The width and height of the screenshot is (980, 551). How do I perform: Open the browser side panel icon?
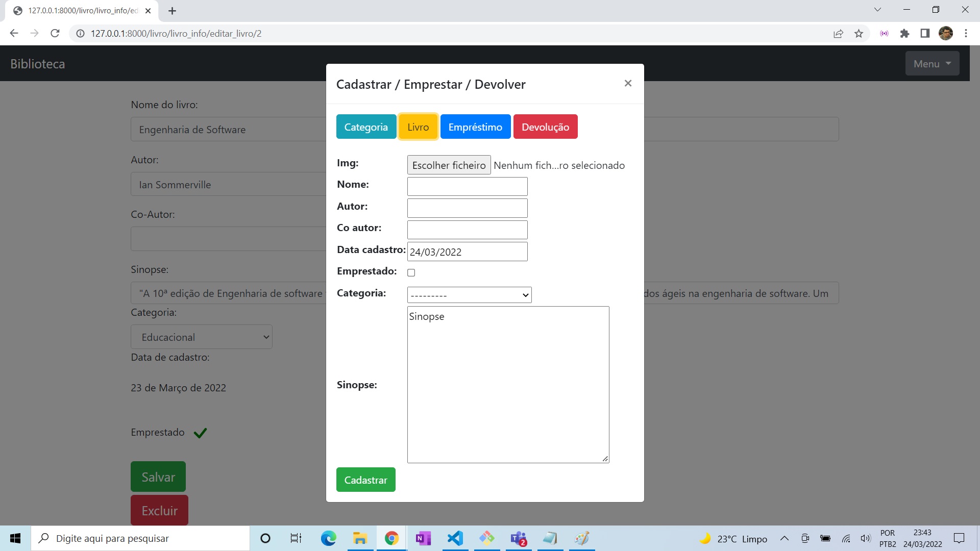[925, 34]
